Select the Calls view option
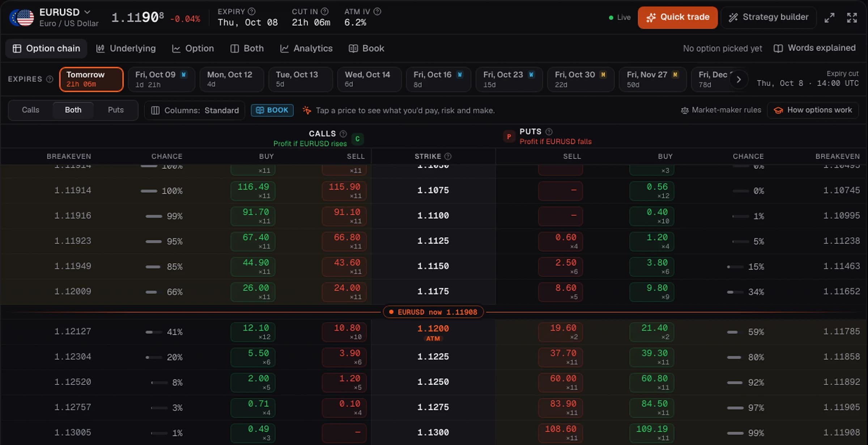This screenshot has width=868, height=445. [x=30, y=110]
